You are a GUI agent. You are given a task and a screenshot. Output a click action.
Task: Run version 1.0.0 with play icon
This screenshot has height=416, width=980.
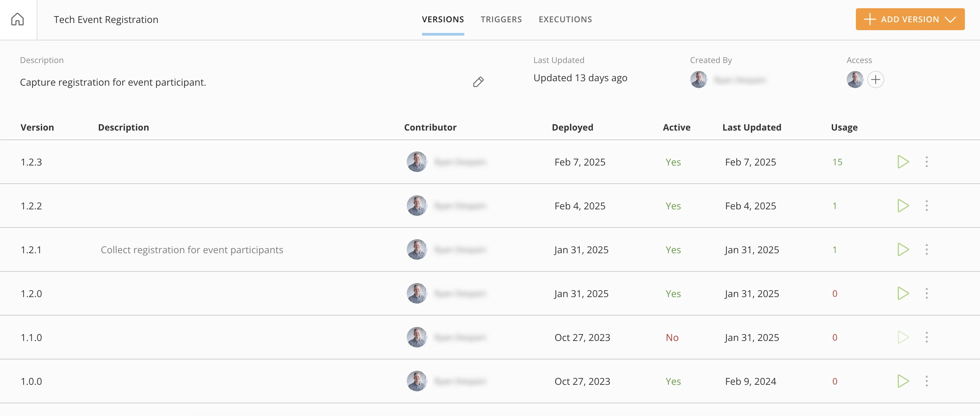point(903,381)
